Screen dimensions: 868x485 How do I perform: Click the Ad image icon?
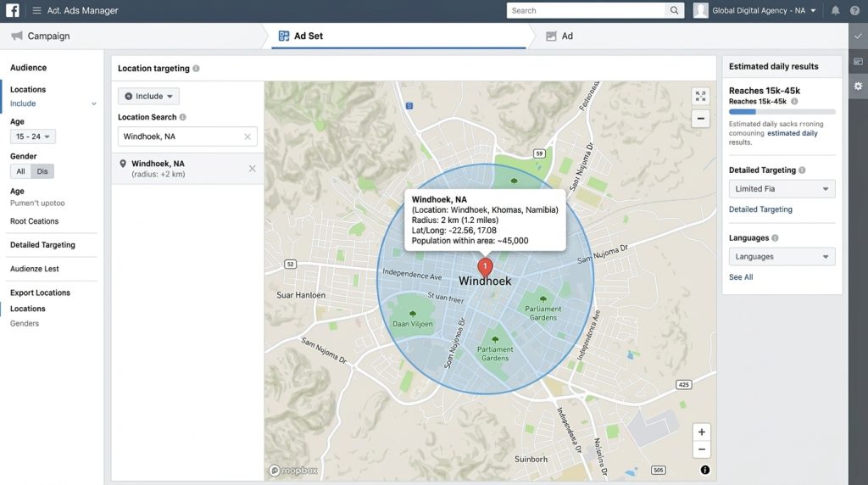pos(551,36)
